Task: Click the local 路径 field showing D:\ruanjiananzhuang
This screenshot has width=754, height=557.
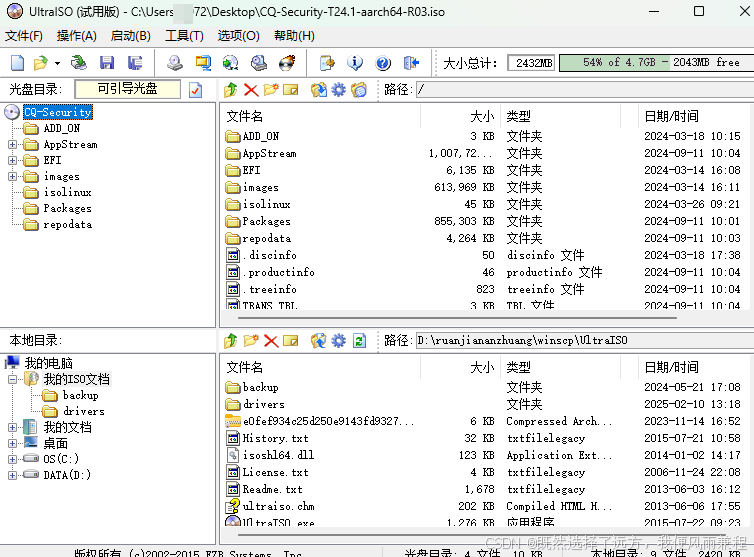Action: tap(585, 341)
